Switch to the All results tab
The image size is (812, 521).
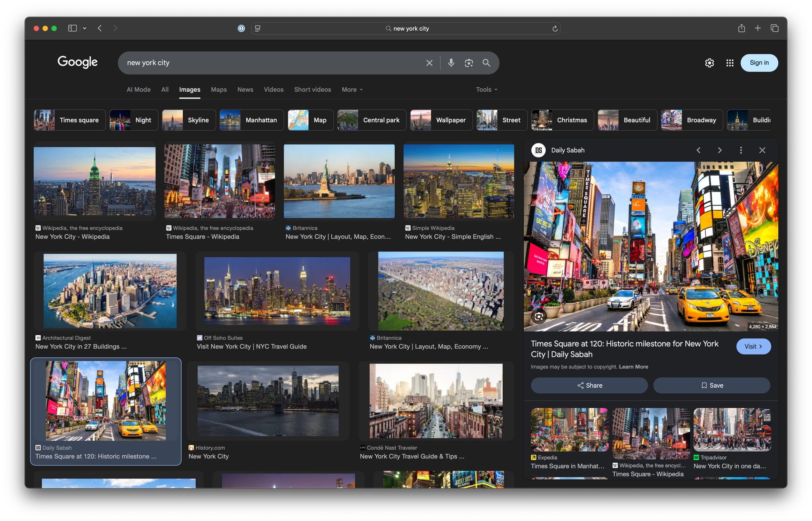tap(165, 90)
